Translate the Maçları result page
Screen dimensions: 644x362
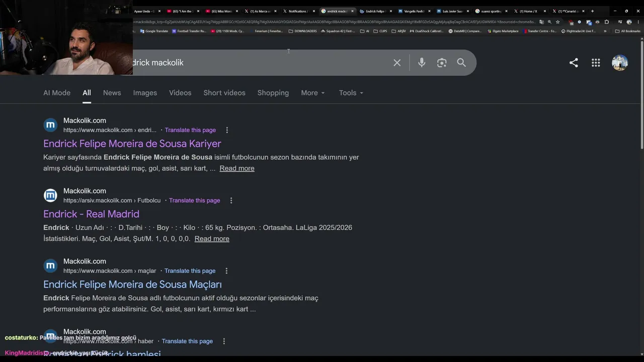click(190, 271)
